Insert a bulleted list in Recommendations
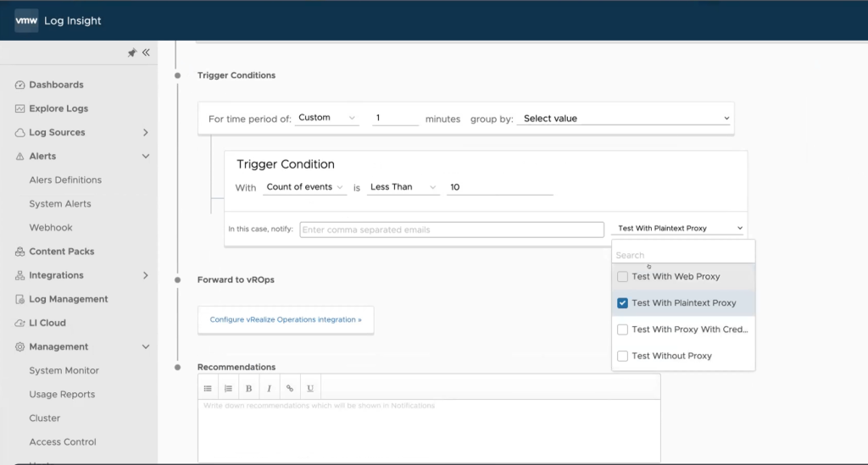 click(208, 388)
